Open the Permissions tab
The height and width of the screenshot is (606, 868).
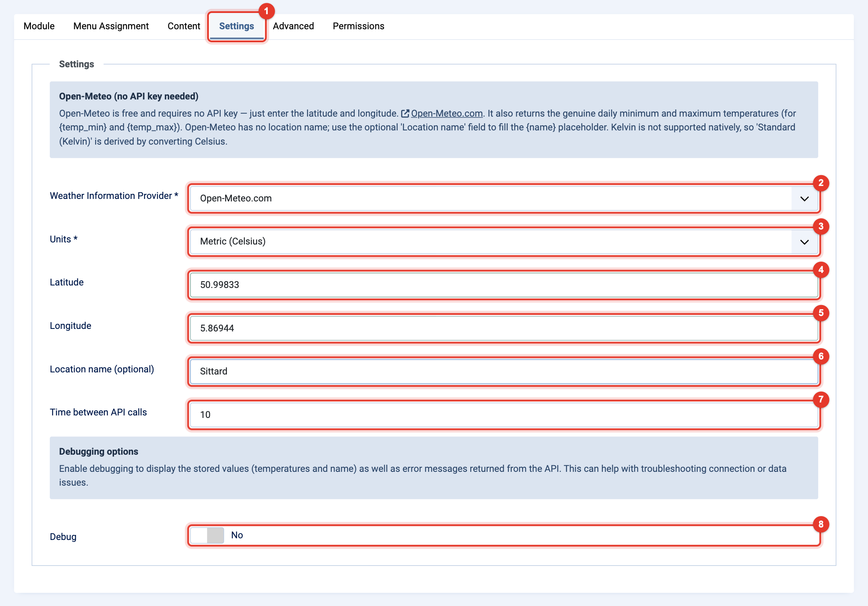[x=358, y=26]
